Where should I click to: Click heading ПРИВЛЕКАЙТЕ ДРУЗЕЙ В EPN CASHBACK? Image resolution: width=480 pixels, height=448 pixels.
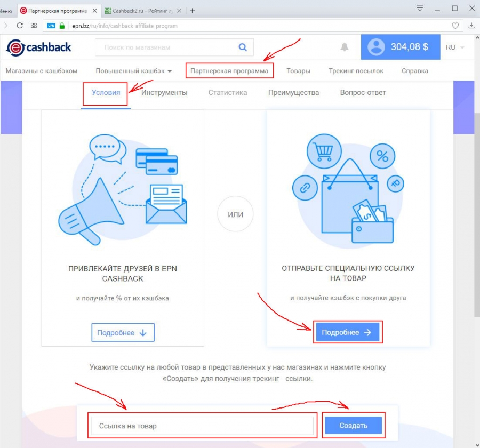tap(123, 274)
